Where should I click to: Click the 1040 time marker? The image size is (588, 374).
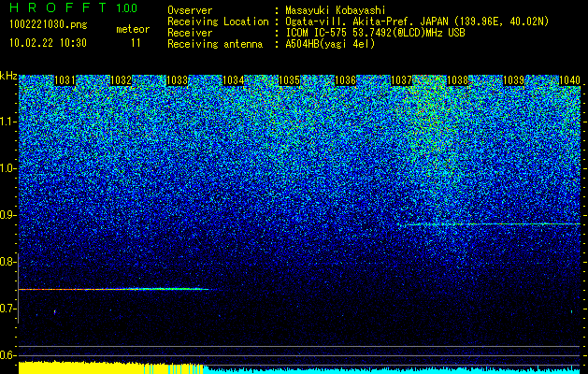coord(569,80)
